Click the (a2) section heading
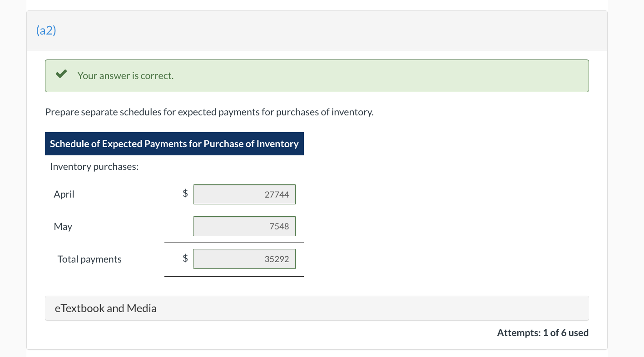The height and width of the screenshot is (357, 644). click(46, 30)
